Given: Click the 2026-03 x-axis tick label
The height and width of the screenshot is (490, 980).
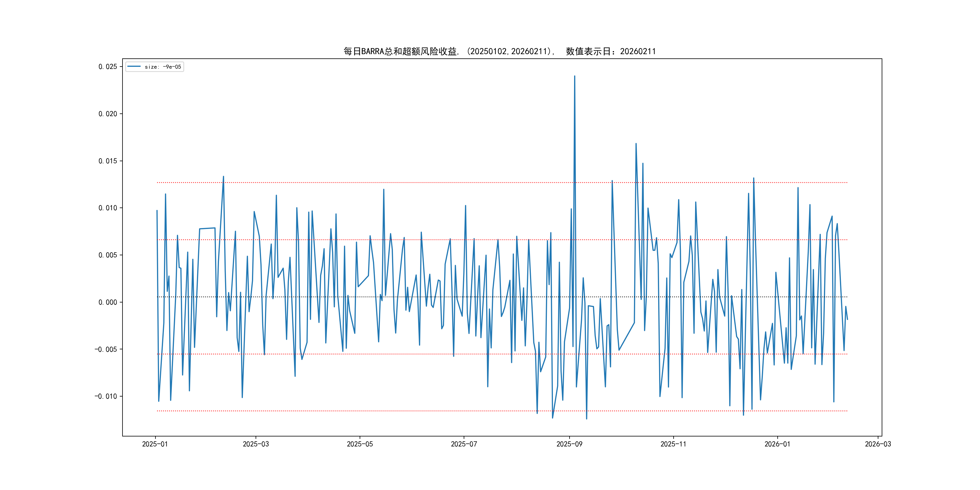Looking at the screenshot, I should tap(878, 444).
